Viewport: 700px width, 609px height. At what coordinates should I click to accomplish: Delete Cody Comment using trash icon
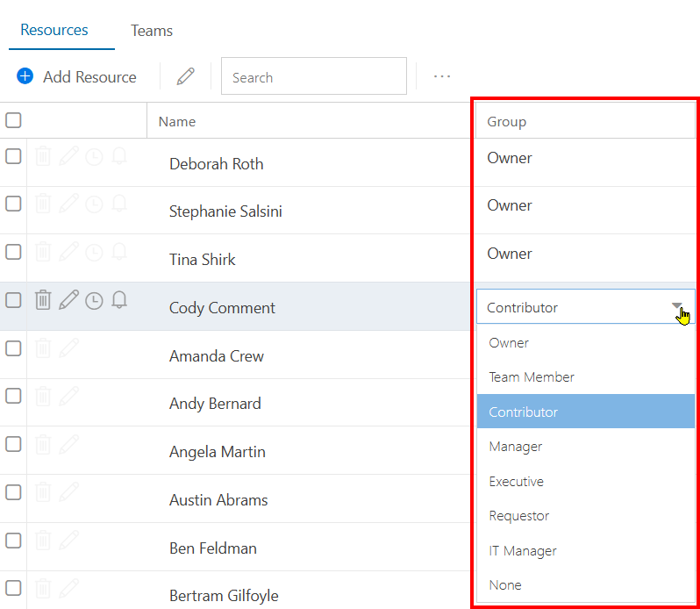tap(43, 299)
